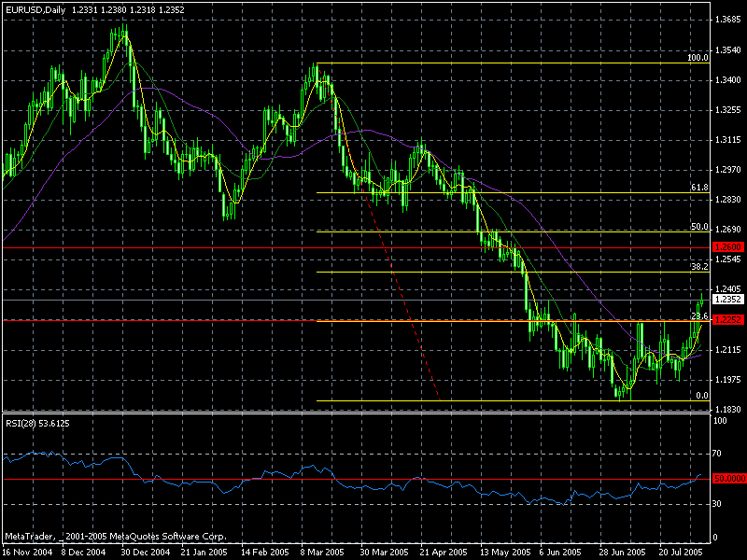Select the 1.2115 price axis label

point(728,350)
